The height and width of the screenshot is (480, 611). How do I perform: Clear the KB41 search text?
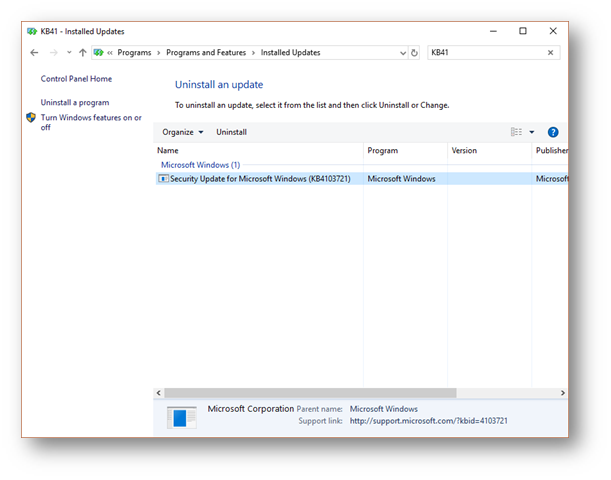550,53
